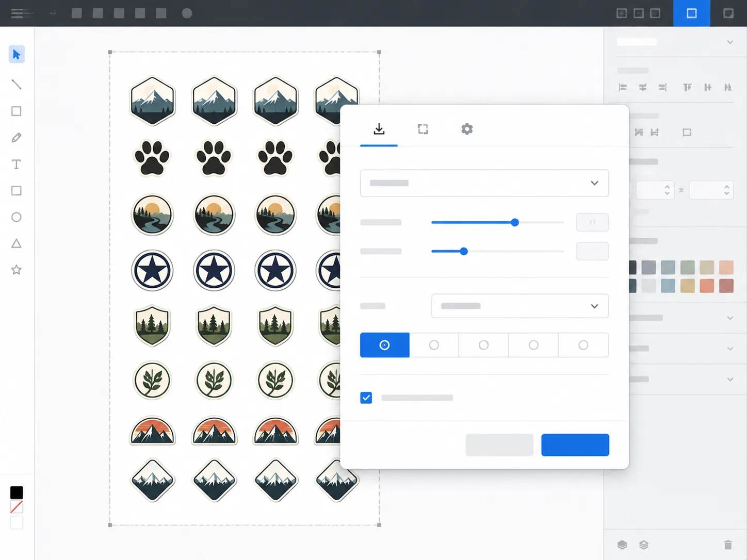Activate the text tool
This screenshot has width=747, height=560.
tap(17, 164)
